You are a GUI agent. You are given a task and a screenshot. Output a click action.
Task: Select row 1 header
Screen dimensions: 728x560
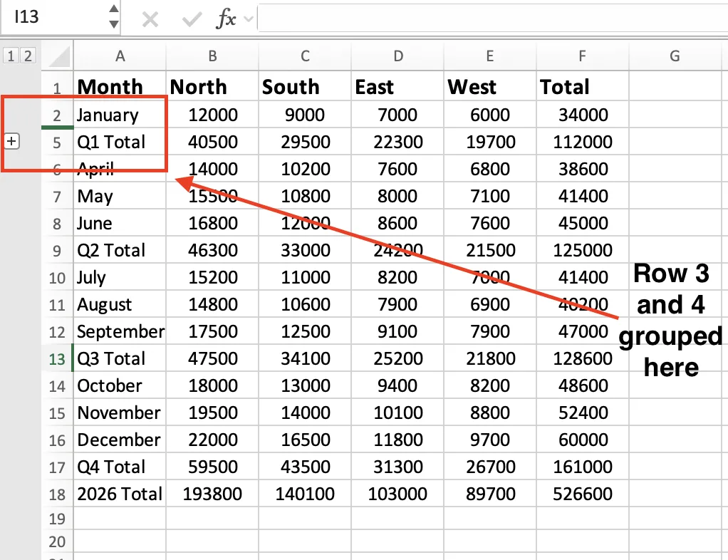57,88
